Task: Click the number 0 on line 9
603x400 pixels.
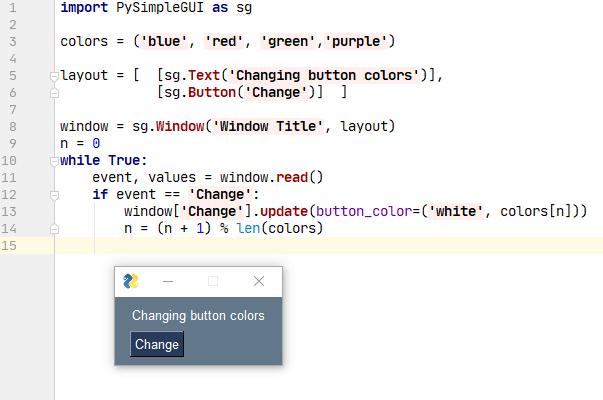Action: pos(96,143)
